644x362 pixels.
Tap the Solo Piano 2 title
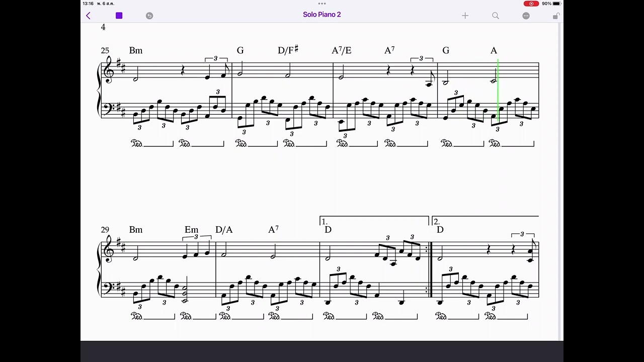[322, 15]
